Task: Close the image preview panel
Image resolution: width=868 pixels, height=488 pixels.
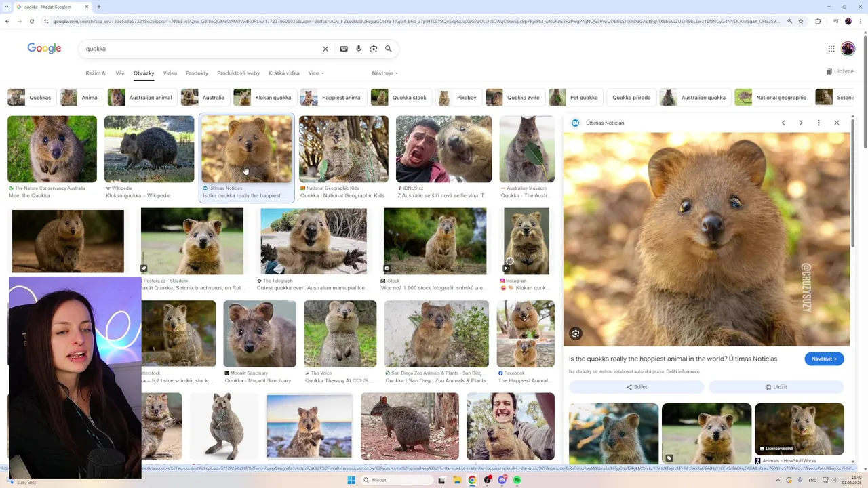Action: pos(837,123)
